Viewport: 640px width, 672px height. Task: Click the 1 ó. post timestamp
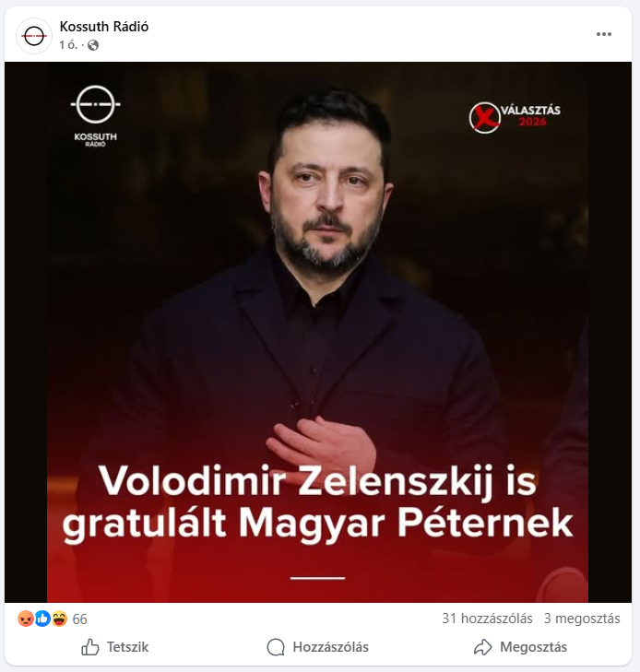(x=68, y=45)
